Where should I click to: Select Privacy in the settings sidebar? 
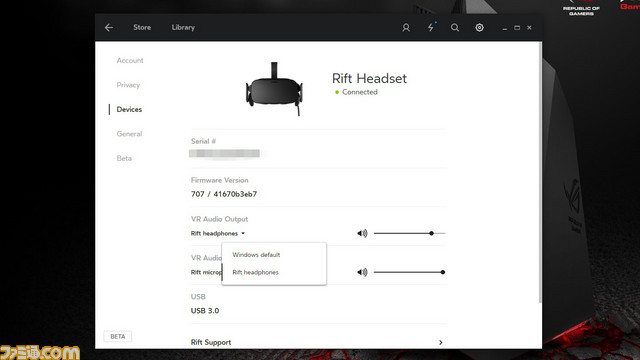click(x=128, y=85)
